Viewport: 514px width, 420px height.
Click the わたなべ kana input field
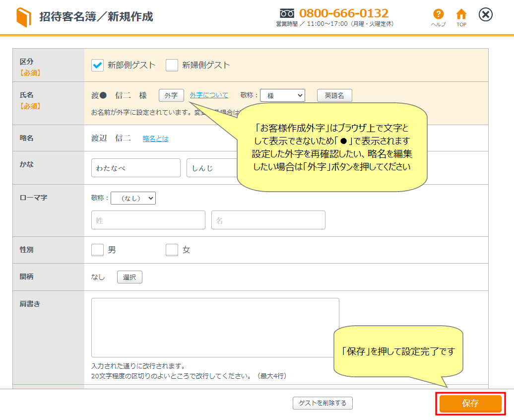click(135, 168)
